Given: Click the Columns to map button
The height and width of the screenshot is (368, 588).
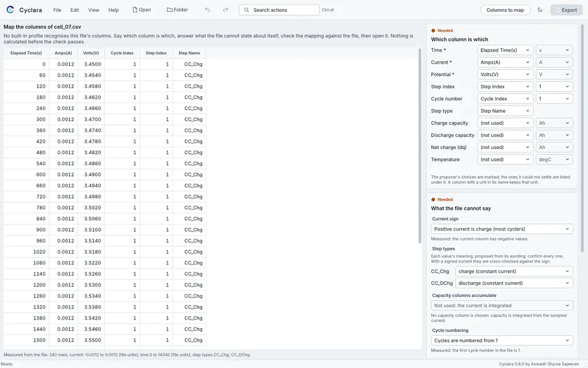Looking at the screenshot, I should point(505,10).
